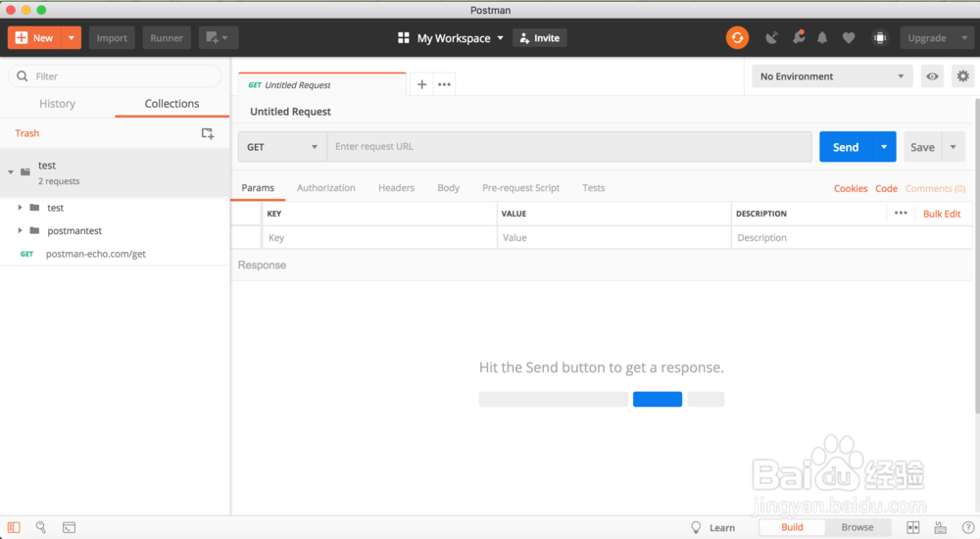
Task: Collapse the test collection
Action: click(11, 171)
